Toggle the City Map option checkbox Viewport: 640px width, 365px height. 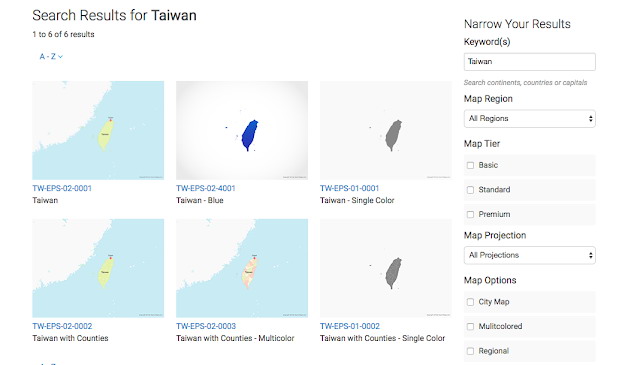coord(470,302)
